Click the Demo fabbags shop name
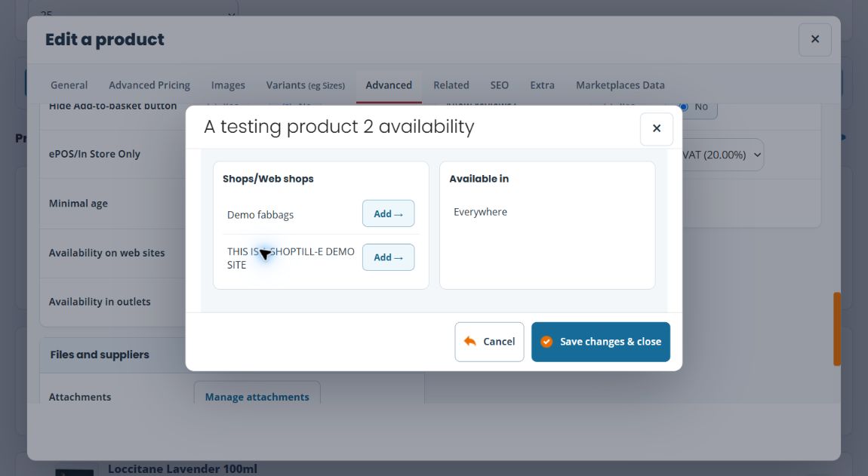The image size is (868, 476). pyautogui.click(x=260, y=215)
